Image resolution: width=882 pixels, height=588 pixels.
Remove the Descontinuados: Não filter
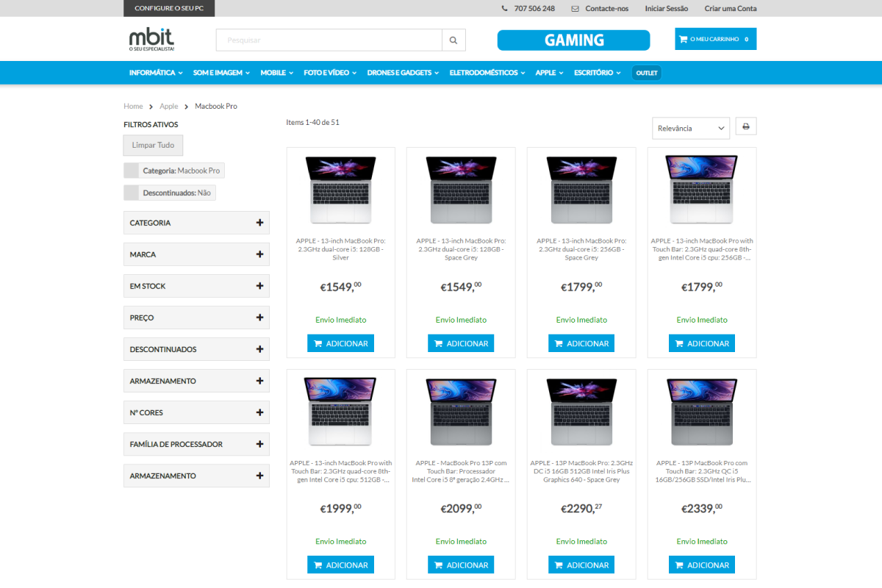coord(132,193)
